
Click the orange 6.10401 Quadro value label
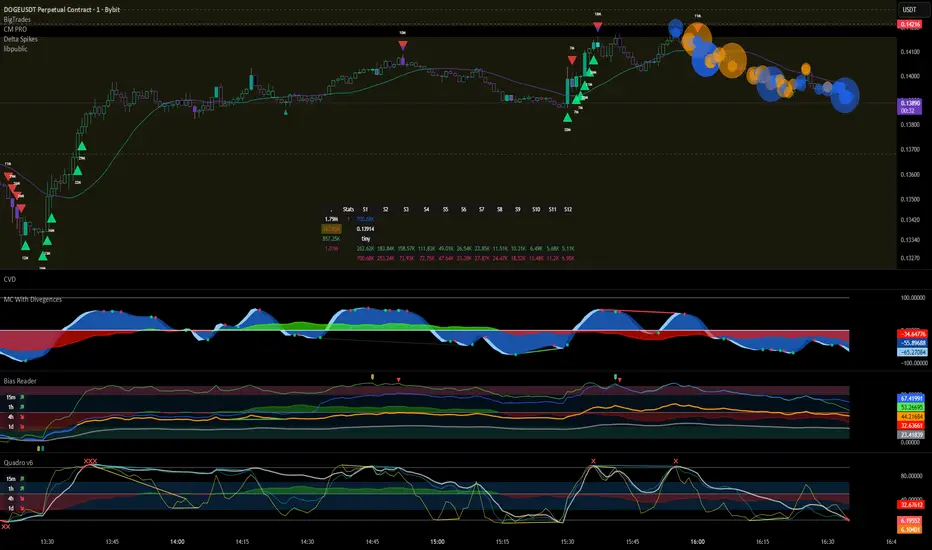pyautogui.click(x=911, y=530)
